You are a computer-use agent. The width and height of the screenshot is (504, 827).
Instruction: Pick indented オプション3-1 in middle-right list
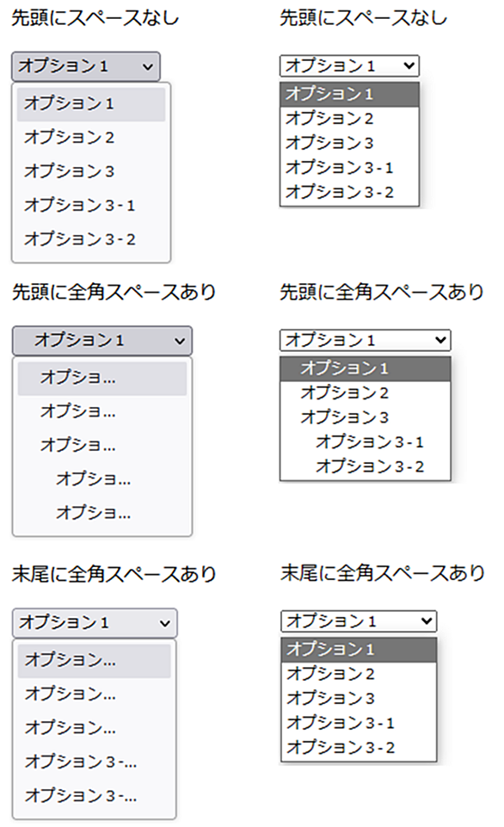coord(366,442)
